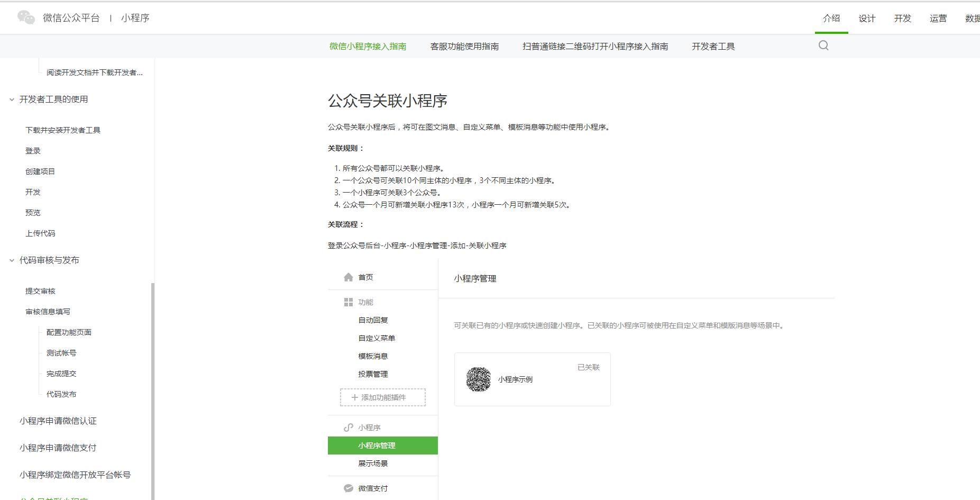This screenshot has height=500, width=980.
Task: Switch to the 开发 tab
Action: (903, 19)
